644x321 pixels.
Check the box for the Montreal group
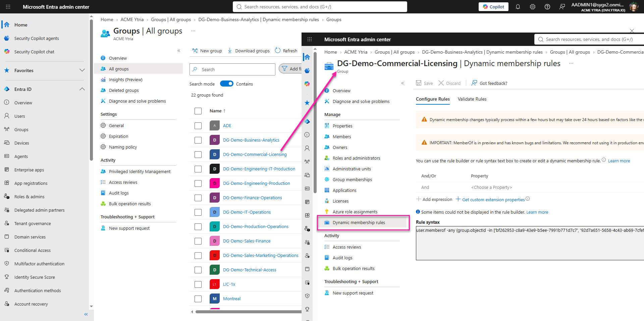pos(198,299)
